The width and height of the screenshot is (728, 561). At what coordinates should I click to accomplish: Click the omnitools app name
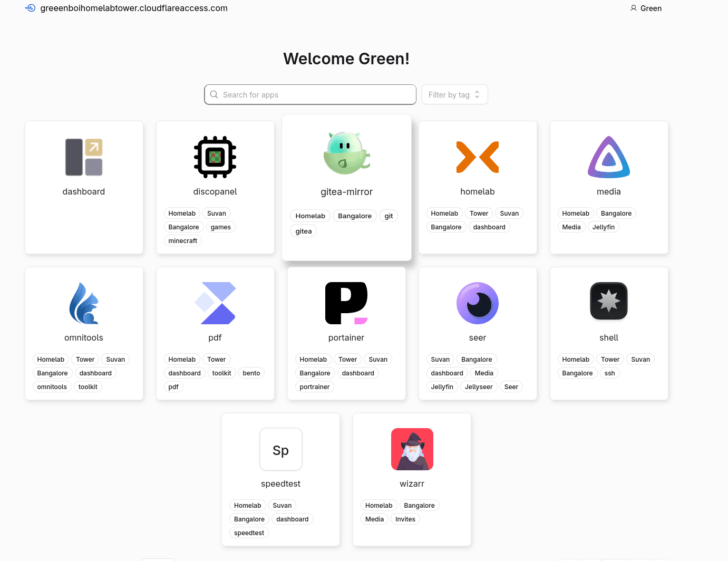point(84,338)
